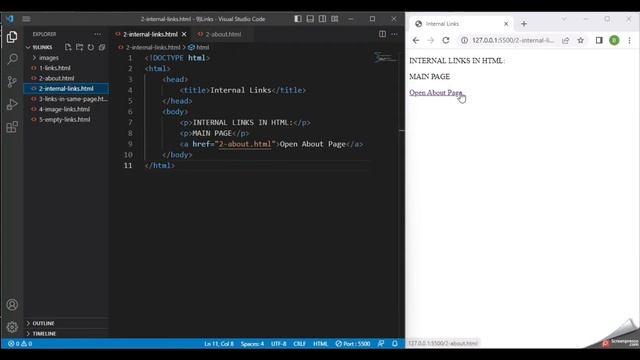Viewport: 640px width, 360px height.
Task: Open Source Control view
Action: coord(12,82)
